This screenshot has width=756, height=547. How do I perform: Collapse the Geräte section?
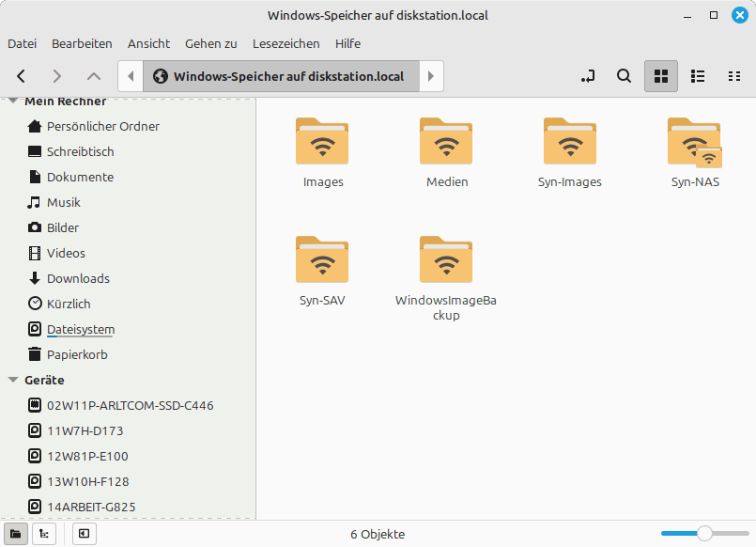point(13,381)
